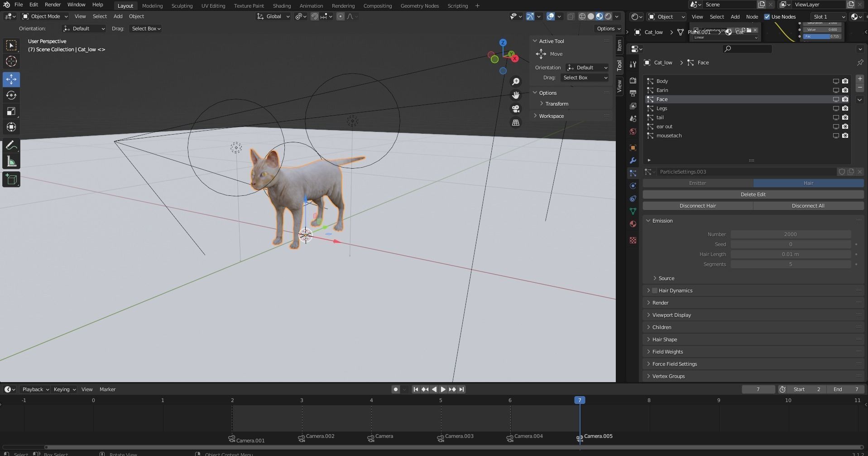Play the animation forward
The image size is (868, 456).
(x=443, y=389)
